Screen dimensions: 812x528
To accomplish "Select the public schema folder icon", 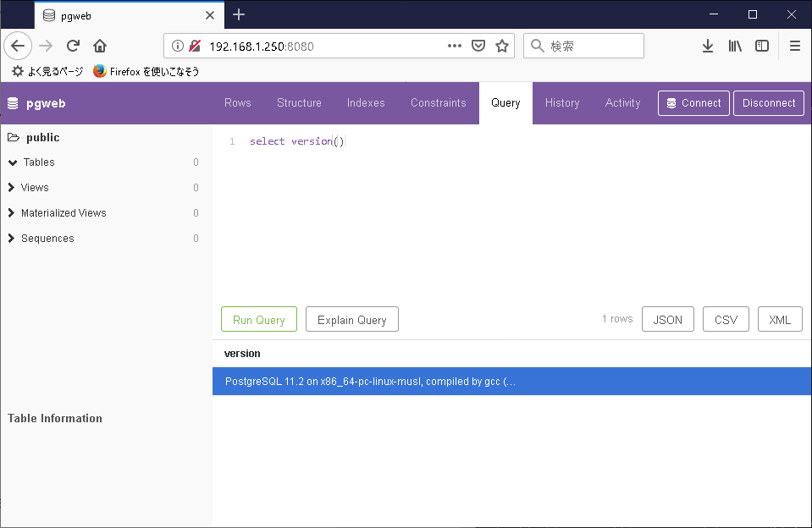I will (15, 137).
